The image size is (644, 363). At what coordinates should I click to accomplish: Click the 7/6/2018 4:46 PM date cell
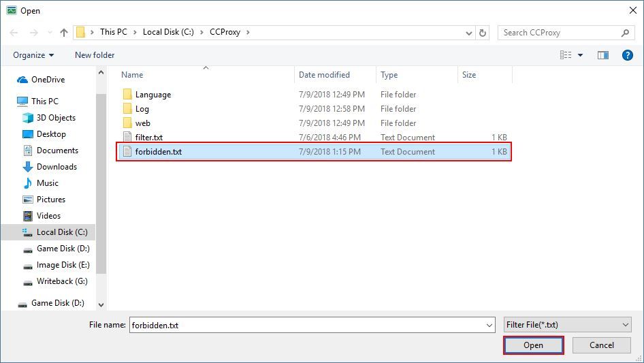[329, 138]
